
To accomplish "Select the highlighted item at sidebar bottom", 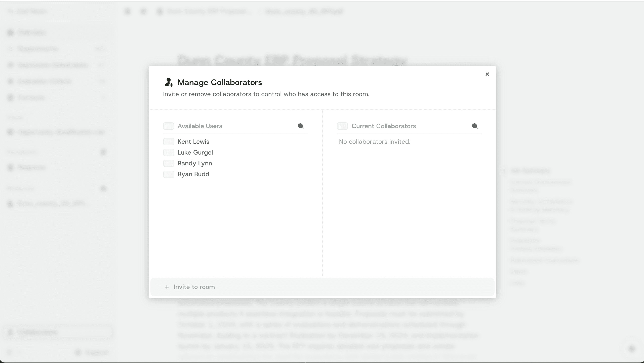I will (x=38, y=332).
